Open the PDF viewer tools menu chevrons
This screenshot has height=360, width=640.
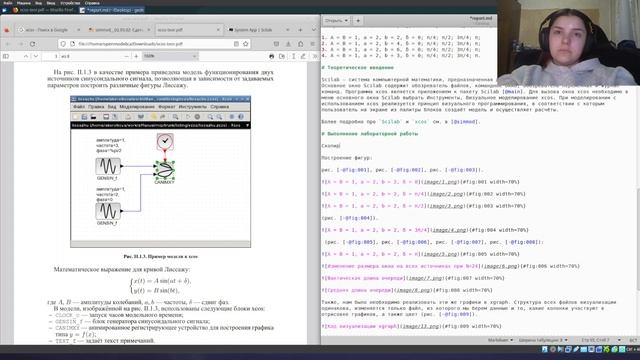click(x=315, y=56)
